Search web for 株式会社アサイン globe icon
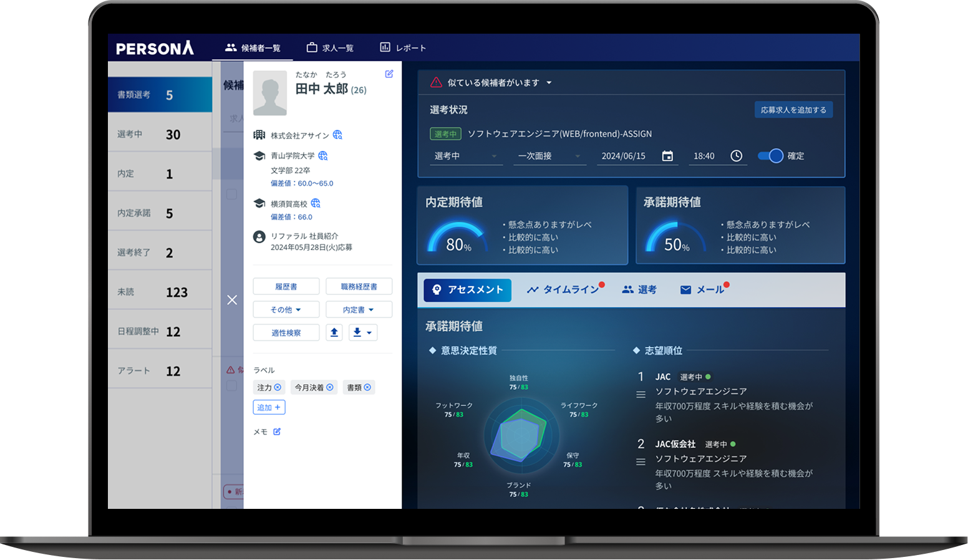Screen dimensions: 968x560 click(x=337, y=135)
